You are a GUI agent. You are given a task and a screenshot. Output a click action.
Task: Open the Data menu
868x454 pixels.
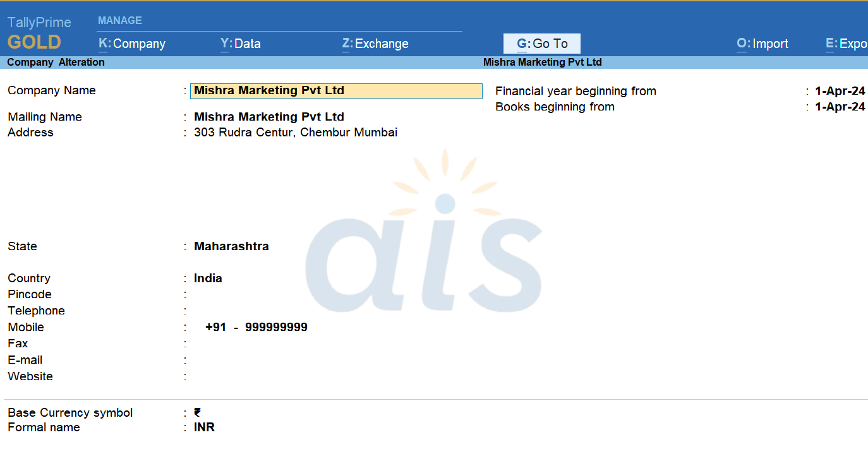tap(241, 44)
